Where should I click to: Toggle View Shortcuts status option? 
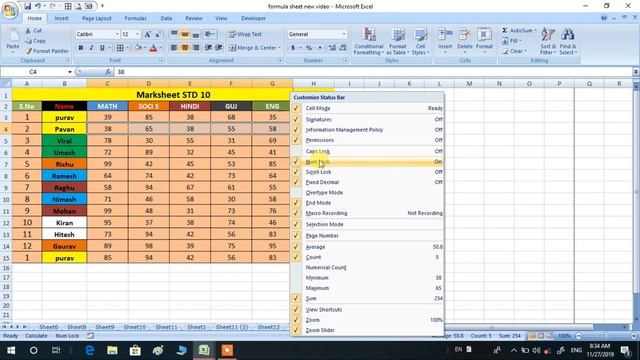(x=367, y=309)
